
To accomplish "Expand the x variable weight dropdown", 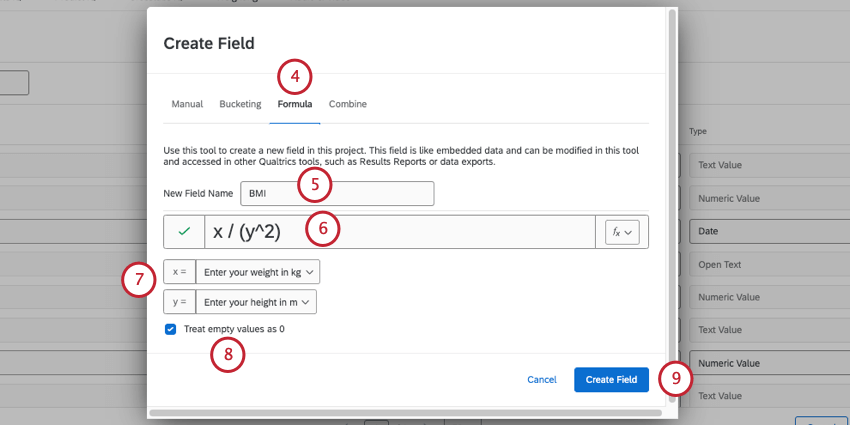I will (x=258, y=271).
